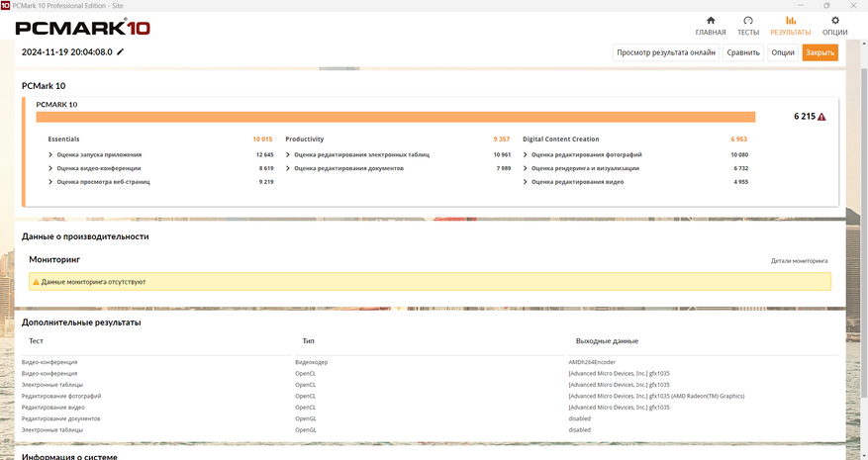
Task: Click the PCMark app icon in title bar
Action: click(x=6, y=6)
